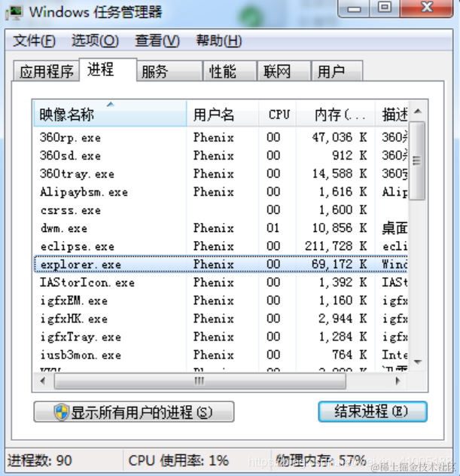Select the 360sd.exe process
The width and height of the screenshot is (460, 476).
click(x=221, y=156)
